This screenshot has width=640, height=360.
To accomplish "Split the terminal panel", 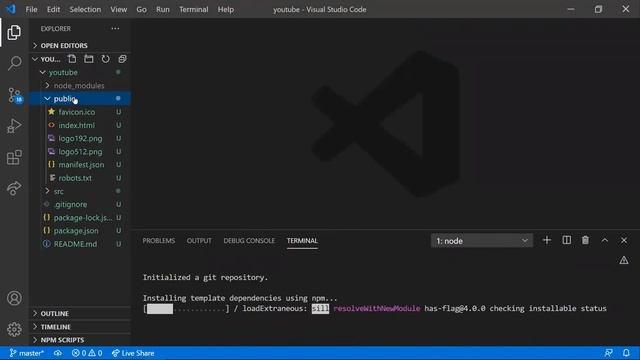I will (567, 240).
